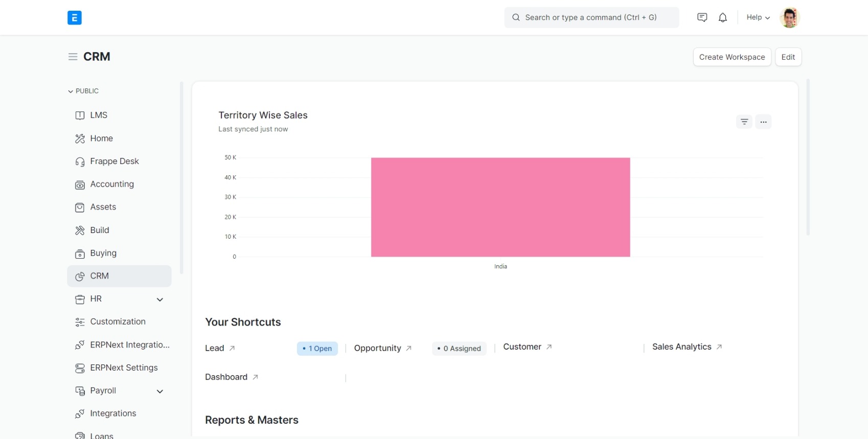Screen dimensions: 868x439
Task: Click the main page vertical scrollbar
Action: coord(808,157)
